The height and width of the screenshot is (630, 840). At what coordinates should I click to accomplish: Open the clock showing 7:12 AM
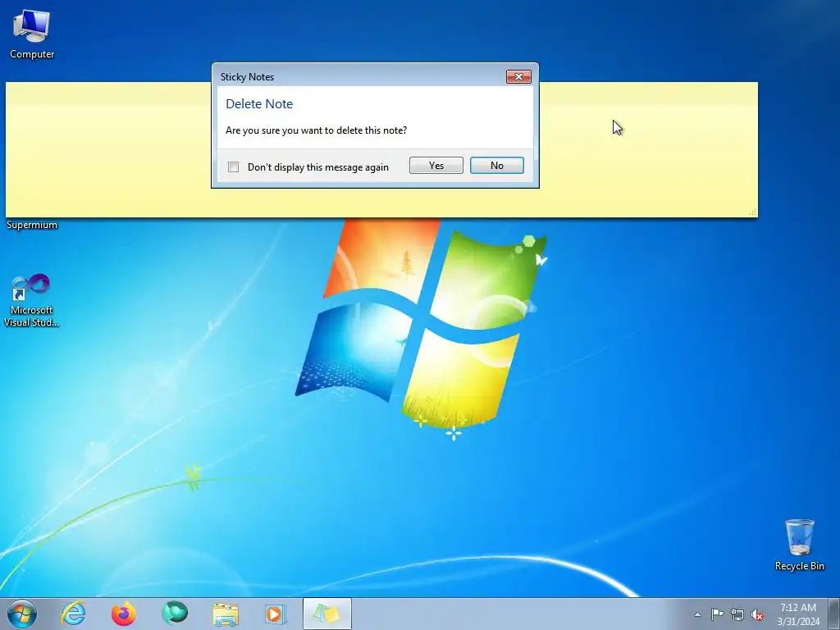tap(798, 614)
